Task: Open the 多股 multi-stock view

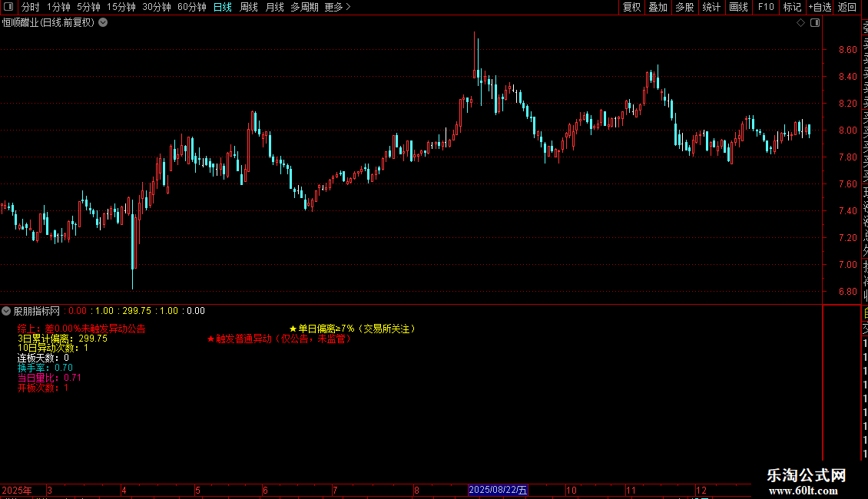Action: (684, 7)
